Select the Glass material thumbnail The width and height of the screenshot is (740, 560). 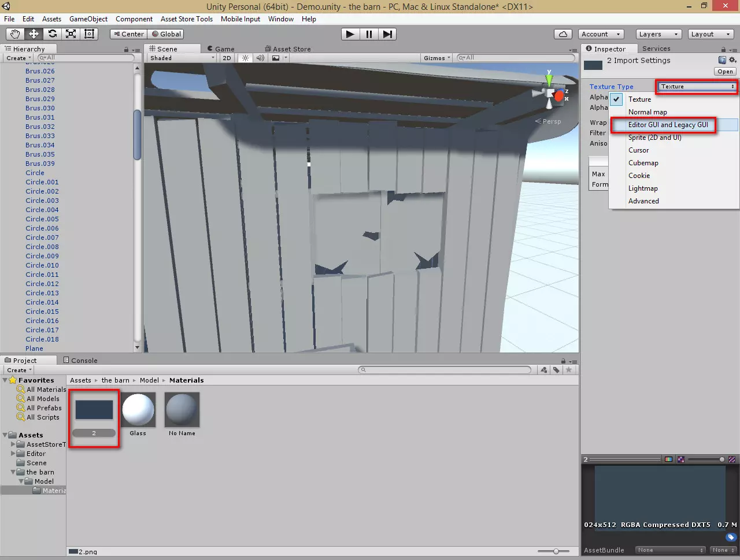tap(138, 410)
